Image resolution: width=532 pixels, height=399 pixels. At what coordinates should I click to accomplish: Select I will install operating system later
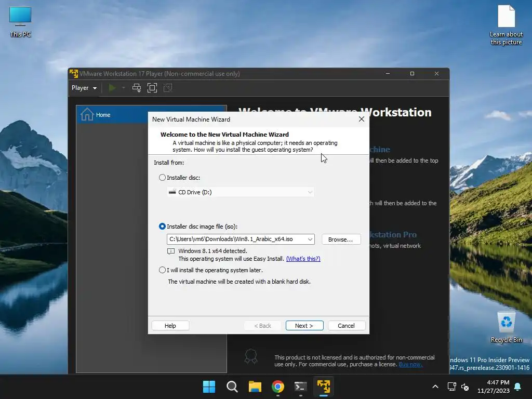162,270
